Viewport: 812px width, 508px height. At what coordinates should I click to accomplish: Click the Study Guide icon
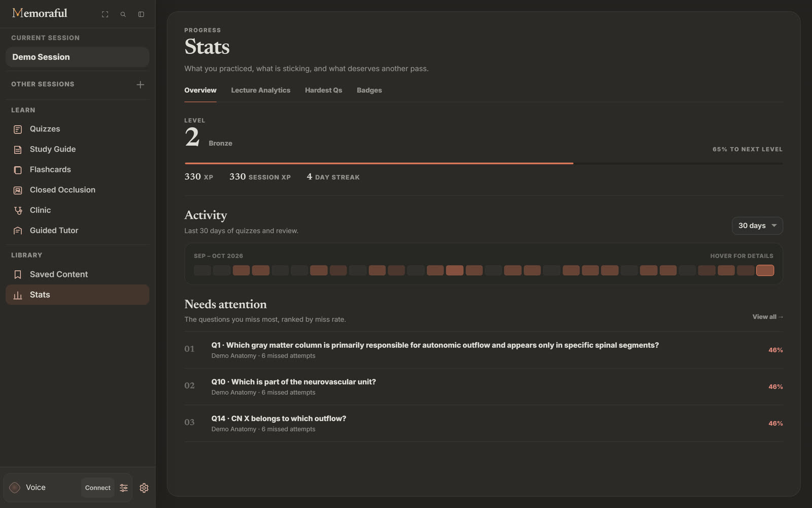(x=18, y=150)
